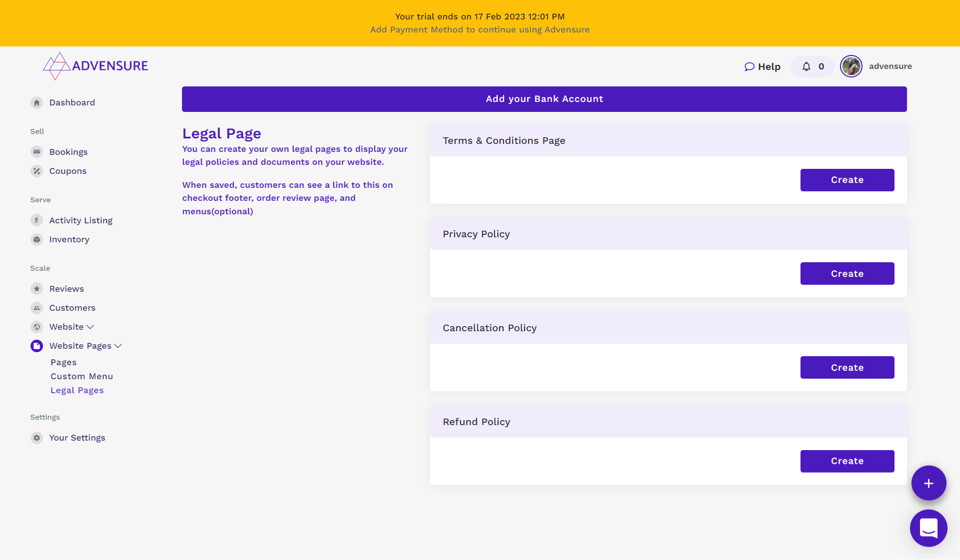Click the Bookings icon in sidebar

[36, 152]
